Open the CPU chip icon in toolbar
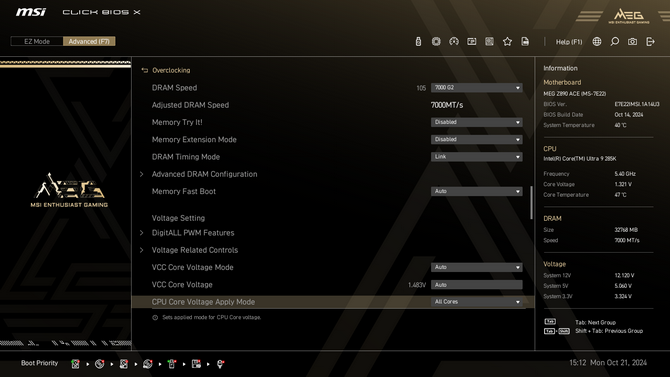The width and height of the screenshot is (670, 377). point(436,41)
